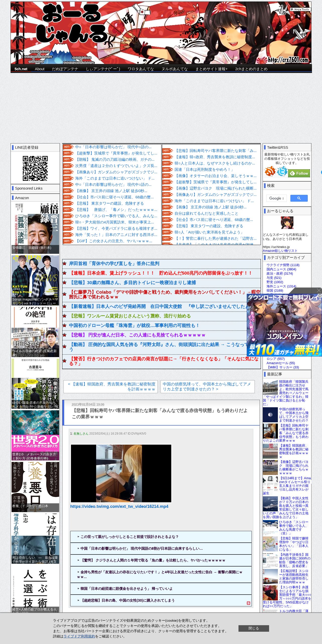Image resolution: width=322 pixels, height=644 pixels.
Task: Click HOT icon beside ひろゆき「スシロー事件で騒いでる人
Action: 68,216
